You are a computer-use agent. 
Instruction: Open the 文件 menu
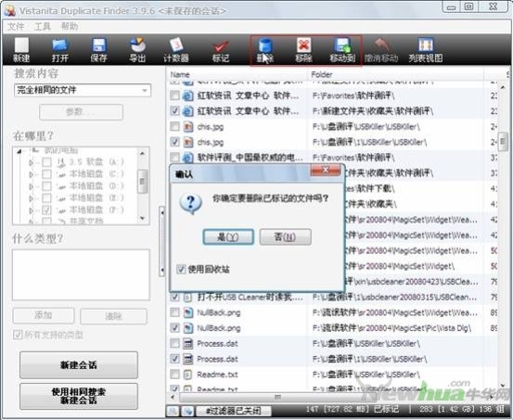click(x=16, y=26)
